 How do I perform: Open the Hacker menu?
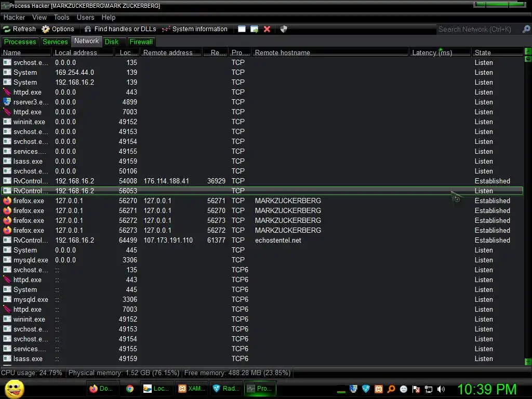click(14, 17)
